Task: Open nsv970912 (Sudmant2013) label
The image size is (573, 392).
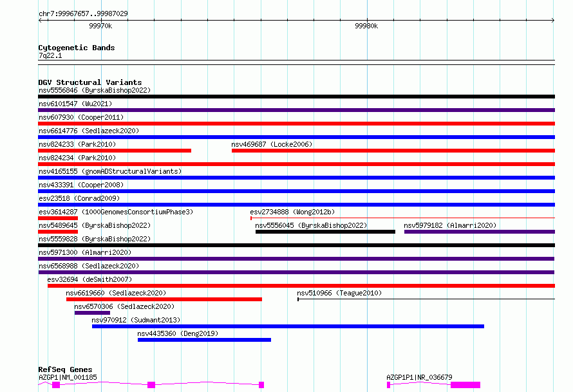Action: click(x=136, y=320)
